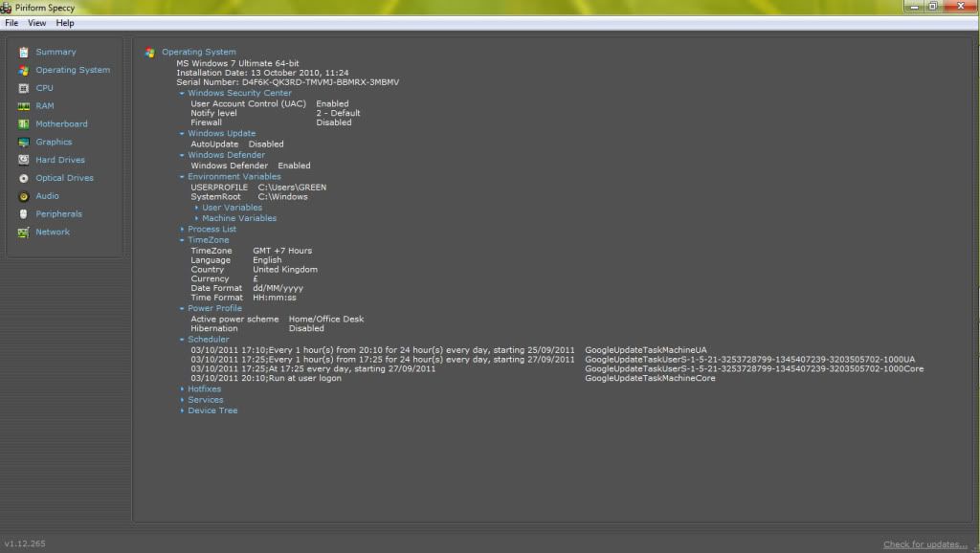Select the GoogleUpdateTaskMachineCore scheduler entry
Image resolution: width=980 pixels, height=553 pixels.
coord(453,378)
